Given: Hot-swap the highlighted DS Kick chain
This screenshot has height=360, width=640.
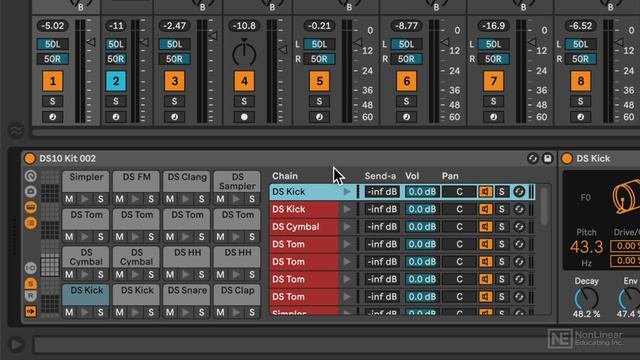Looking at the screenshot, I should click(519, 191).
